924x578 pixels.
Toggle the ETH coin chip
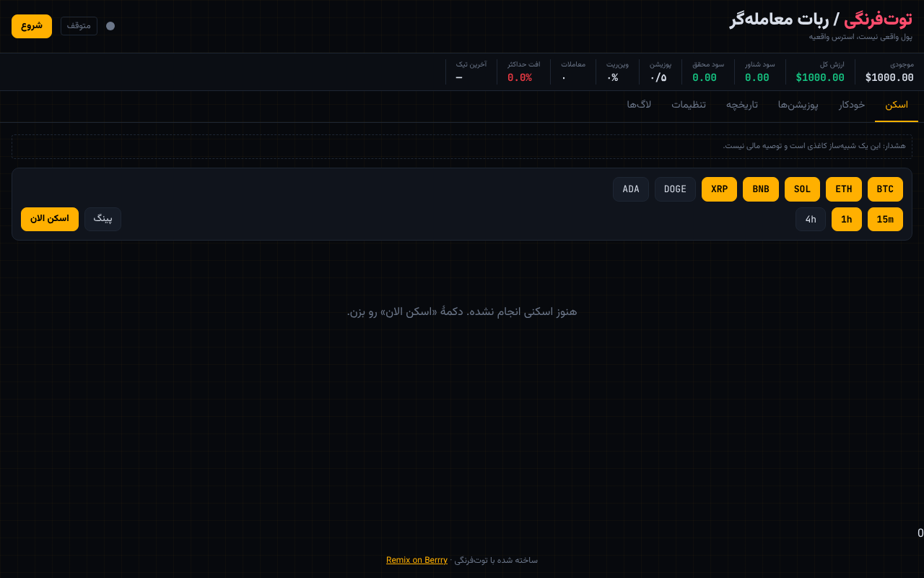tap(844, 189)
